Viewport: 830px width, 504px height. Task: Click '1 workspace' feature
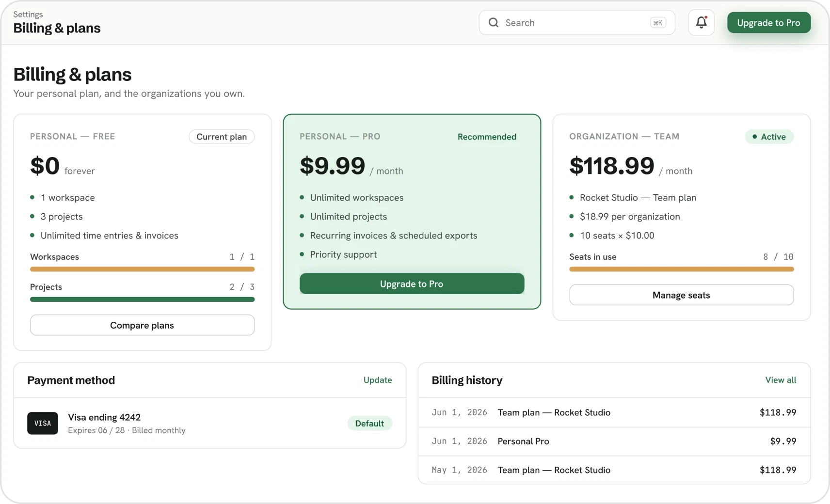click(68, 198)
